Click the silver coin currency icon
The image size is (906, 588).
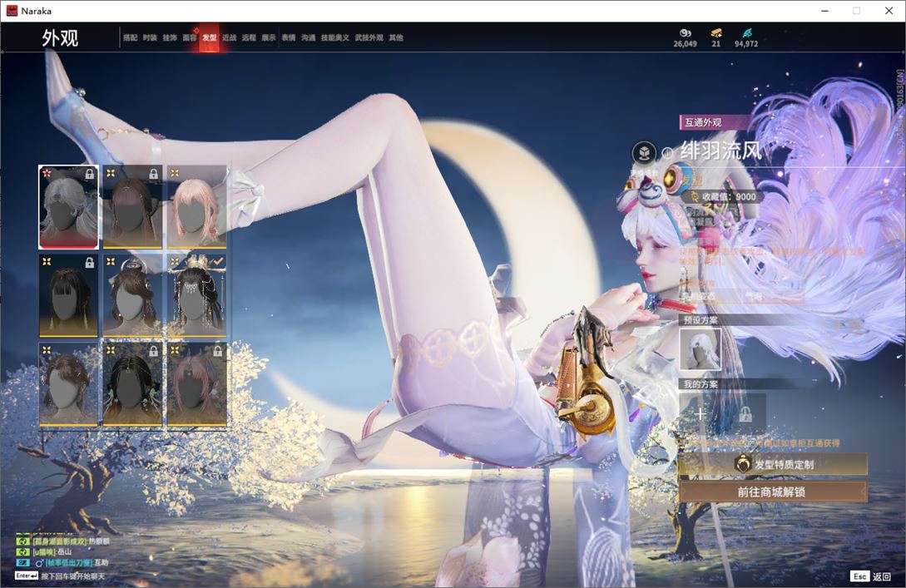(x=685, y=33)
